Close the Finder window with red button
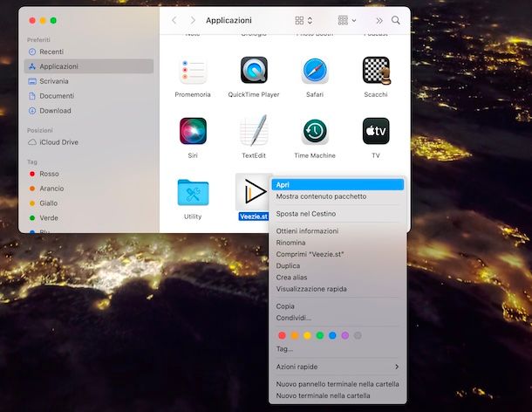532x412 pixels. pyautogui.click(x=32, y=20)
